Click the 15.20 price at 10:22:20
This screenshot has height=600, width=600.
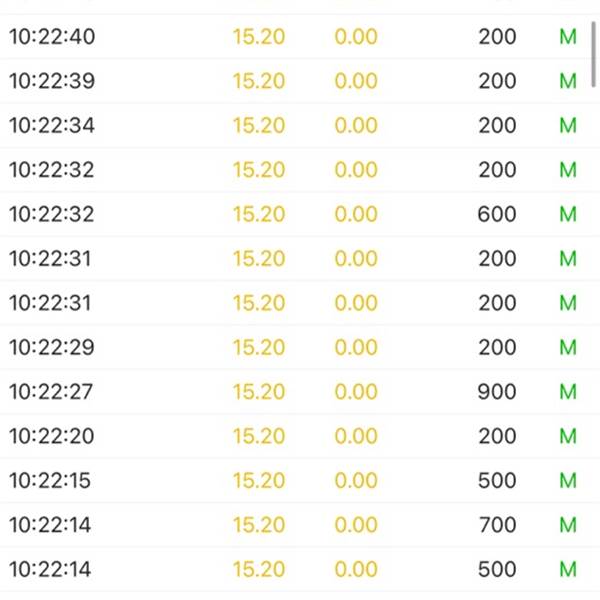point(259,436)
